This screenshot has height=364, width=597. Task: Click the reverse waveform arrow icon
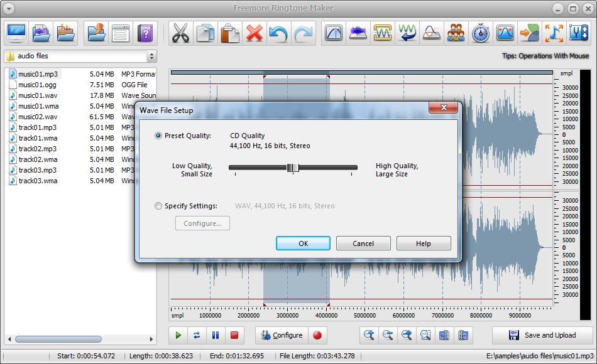coord(407,33)
